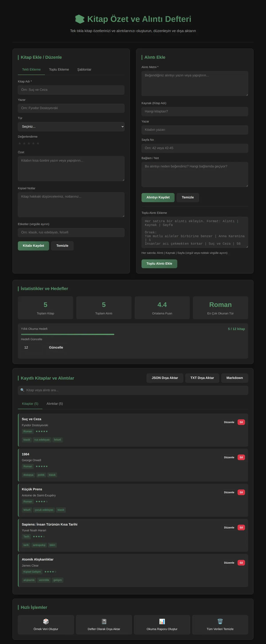Click the magnifier icon in search box

[22, 390]
